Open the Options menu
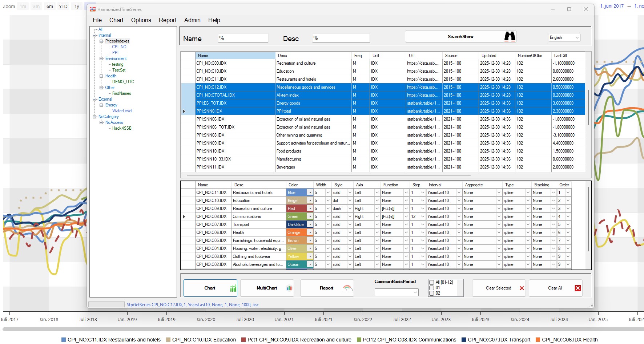 pos(141,20)
